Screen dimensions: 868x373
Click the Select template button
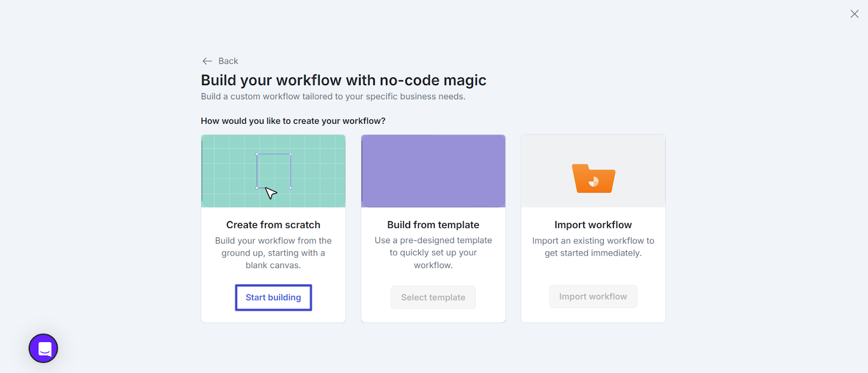tap(433, 298)
